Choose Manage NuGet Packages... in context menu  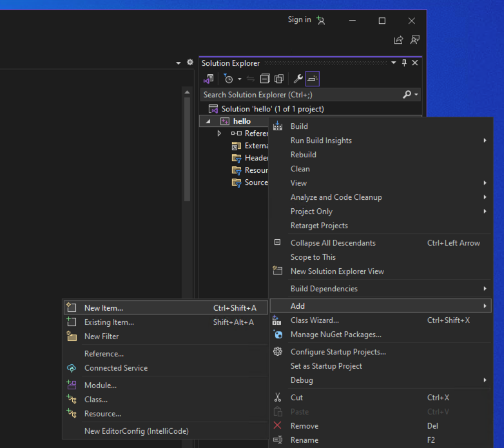pos(335,335)
